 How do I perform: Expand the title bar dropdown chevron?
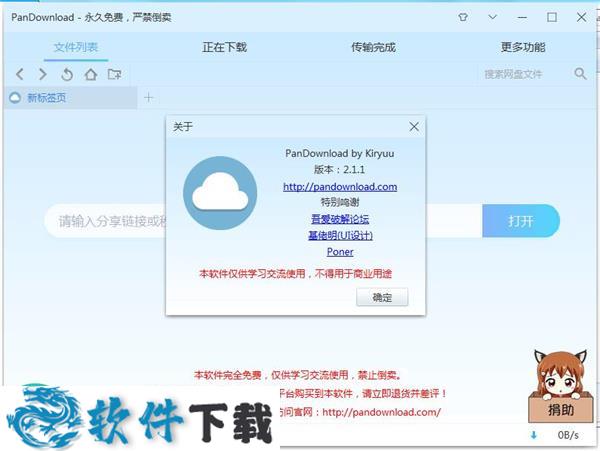pos(492,17)
